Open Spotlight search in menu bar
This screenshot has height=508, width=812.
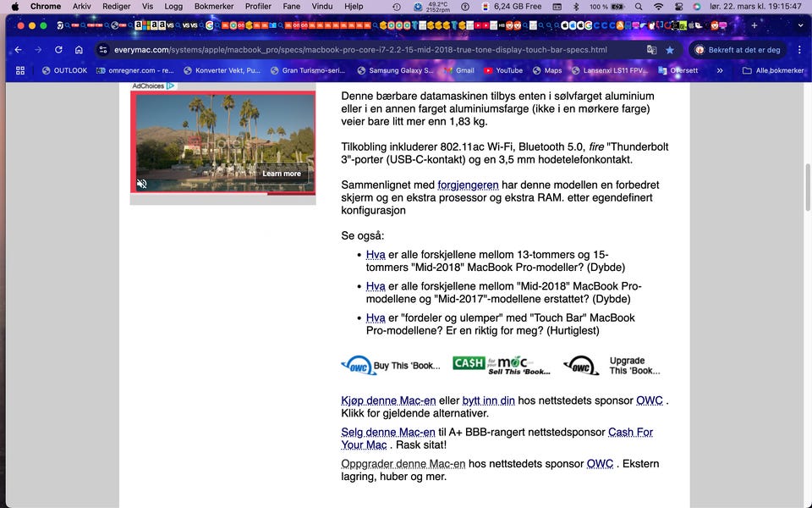coord(639,6)
